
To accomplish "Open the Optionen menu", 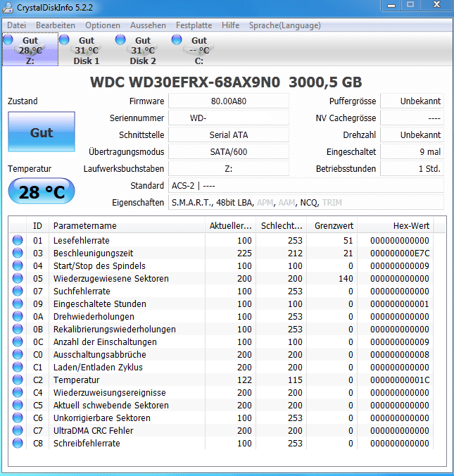I will coord(103,25).
